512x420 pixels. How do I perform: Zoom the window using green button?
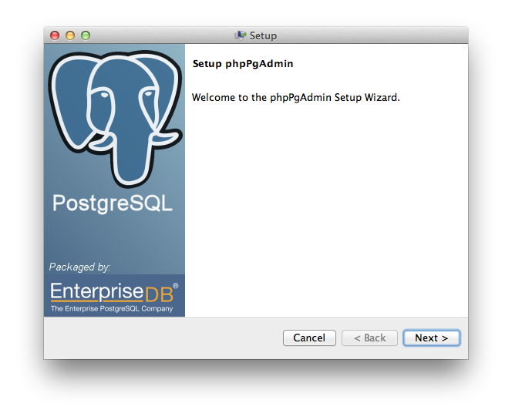(x=86, y=35)
